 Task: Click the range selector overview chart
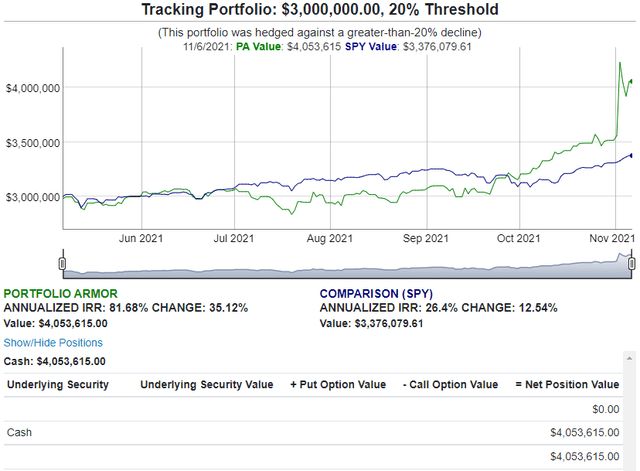pyautogui.click(x=347, y=265)
